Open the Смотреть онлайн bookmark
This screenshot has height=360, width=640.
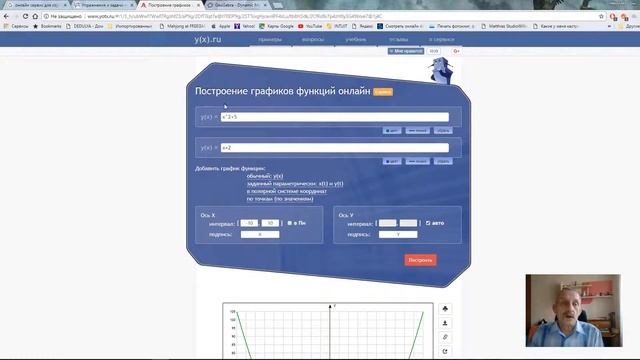[400, 26]
